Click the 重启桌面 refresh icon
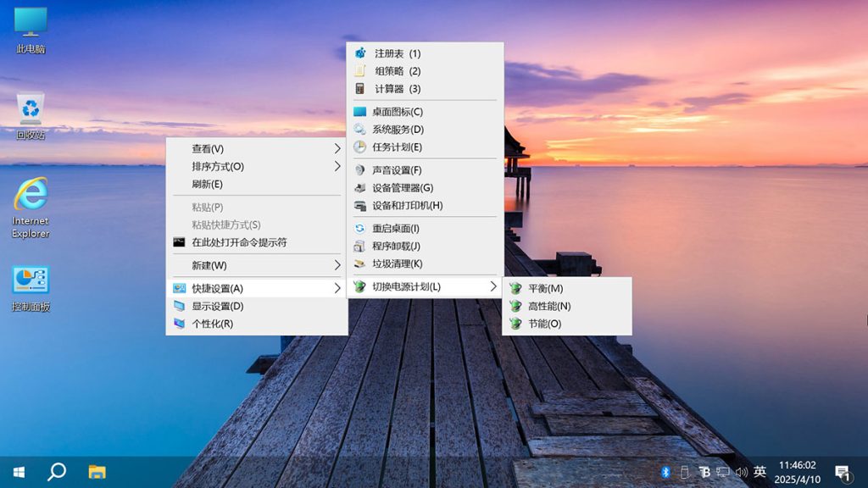 click(359, 228)
